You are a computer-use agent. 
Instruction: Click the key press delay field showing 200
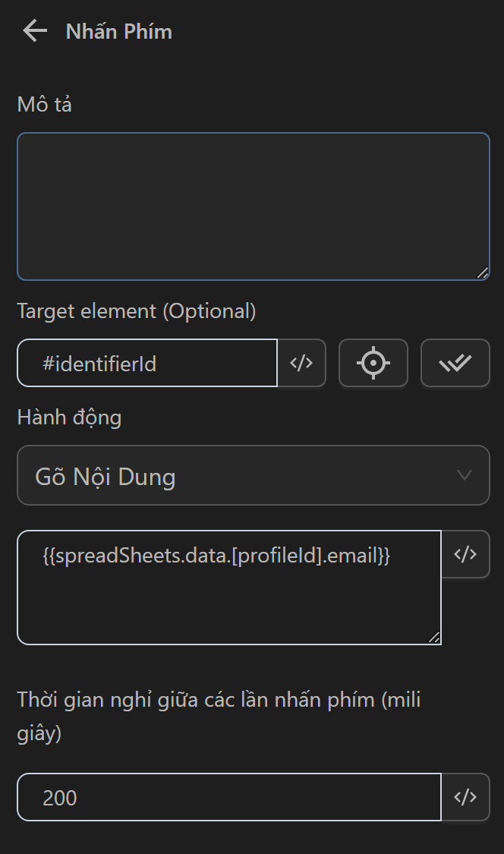click(x=228, y=797)
